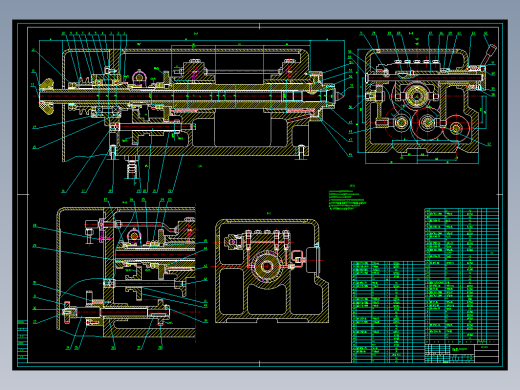Click the top-center border centering mark
520x390 pixels.
(260, 26)
